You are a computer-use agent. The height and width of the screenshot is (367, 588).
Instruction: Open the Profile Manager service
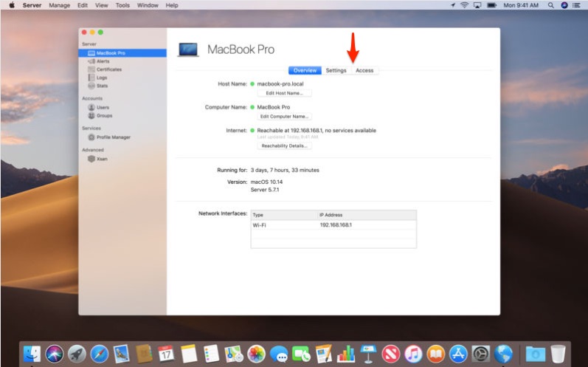point(109,137)
